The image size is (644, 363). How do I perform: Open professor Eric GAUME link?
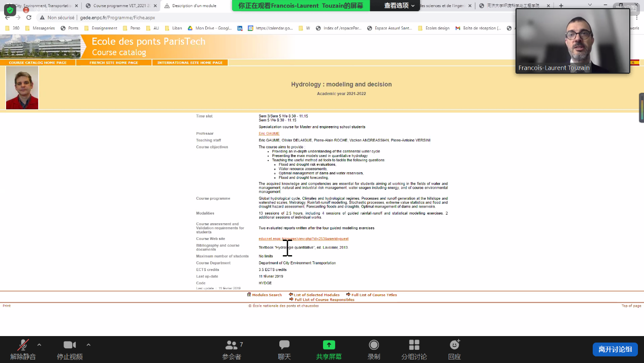[x=269, y=134]
